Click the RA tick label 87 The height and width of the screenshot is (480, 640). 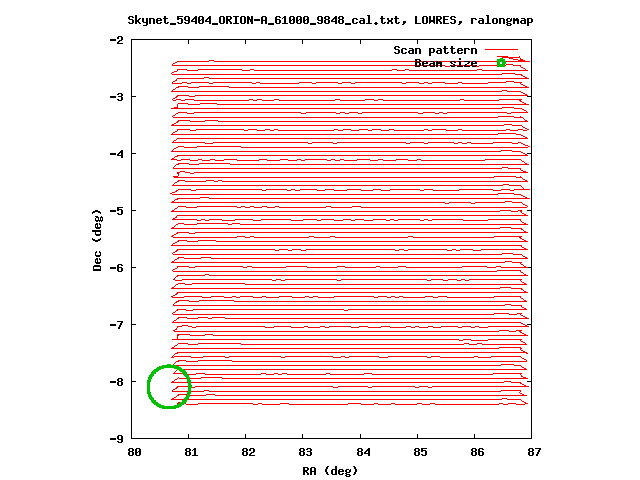[534, 452]
